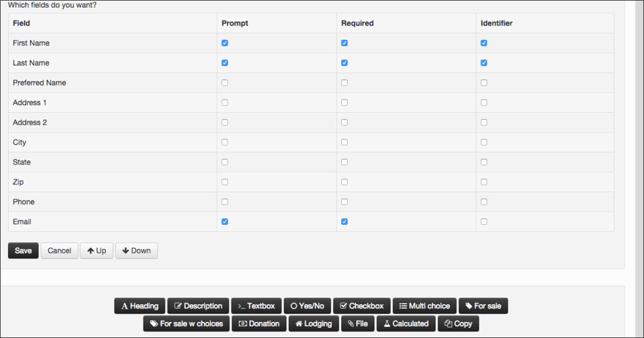644x338 pixels.
Task: Cancel the field changes
Action: [x=59, y=250]
